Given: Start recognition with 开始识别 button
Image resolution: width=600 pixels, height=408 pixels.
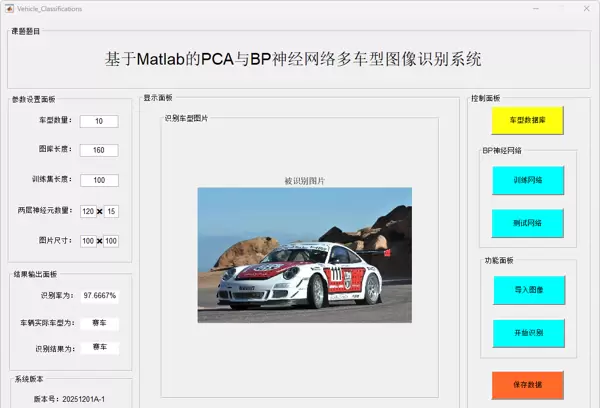Looking at the screenshot, I should (528, 333).
